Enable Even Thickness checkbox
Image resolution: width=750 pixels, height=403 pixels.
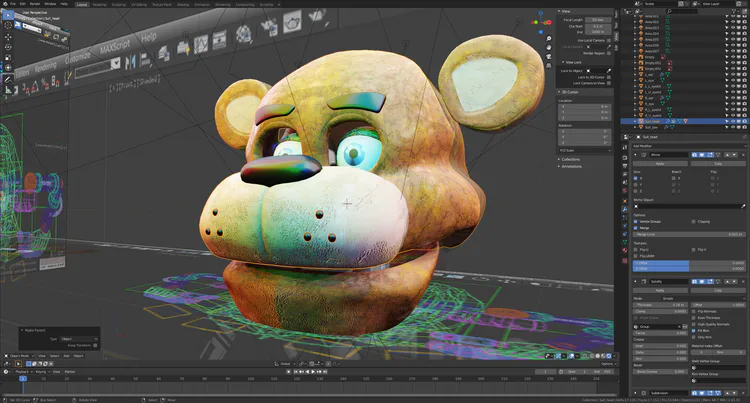coord(694,317)
